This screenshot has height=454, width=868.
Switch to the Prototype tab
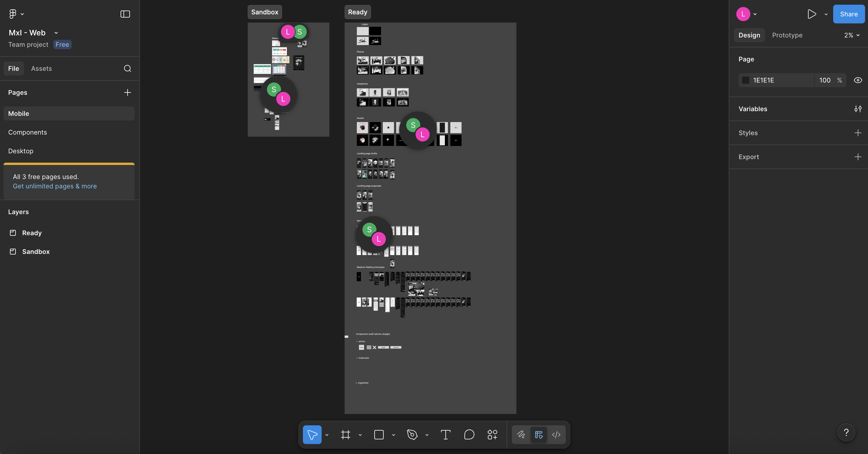click(x=787, y=35)
